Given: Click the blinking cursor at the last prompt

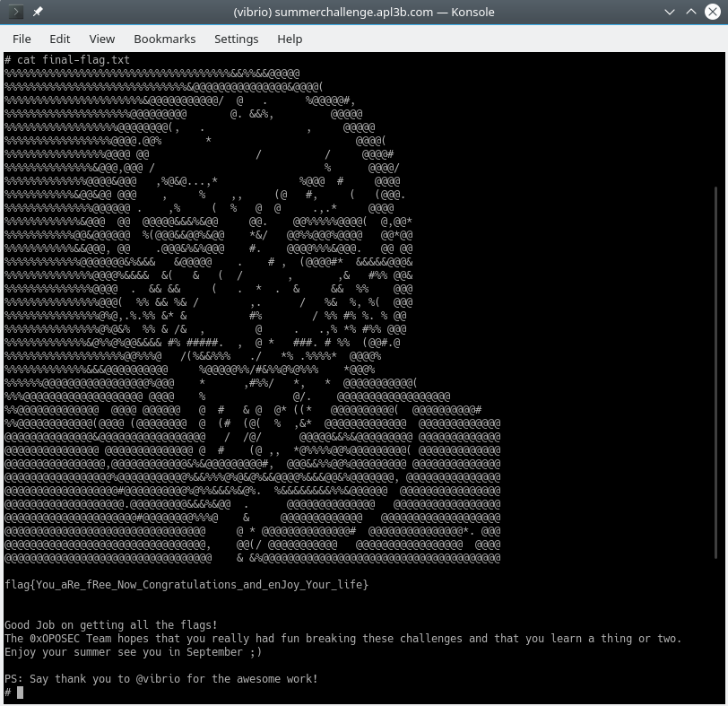Looking at the screenshot, I should coord(20,693).
